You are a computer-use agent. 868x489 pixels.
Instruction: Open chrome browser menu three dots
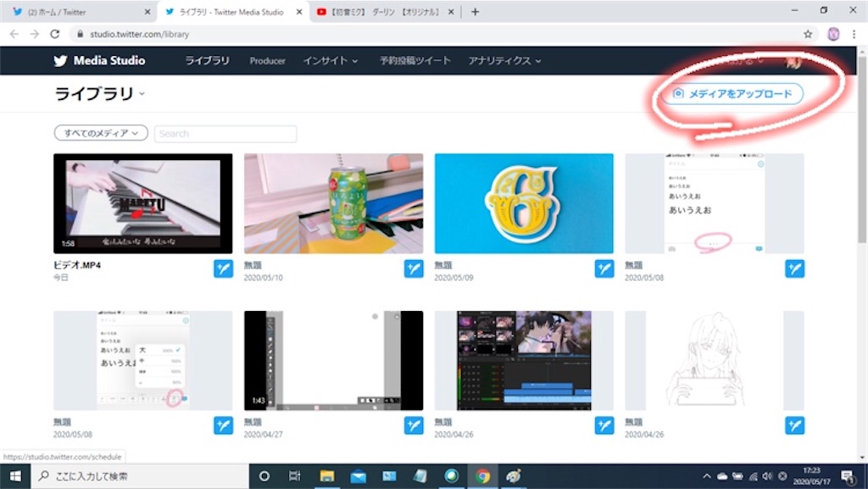coord(854,34)
